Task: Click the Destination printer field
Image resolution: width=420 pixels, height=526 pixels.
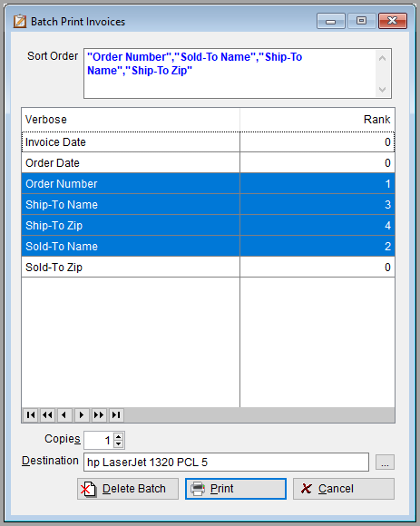Action: coord(227,463)
